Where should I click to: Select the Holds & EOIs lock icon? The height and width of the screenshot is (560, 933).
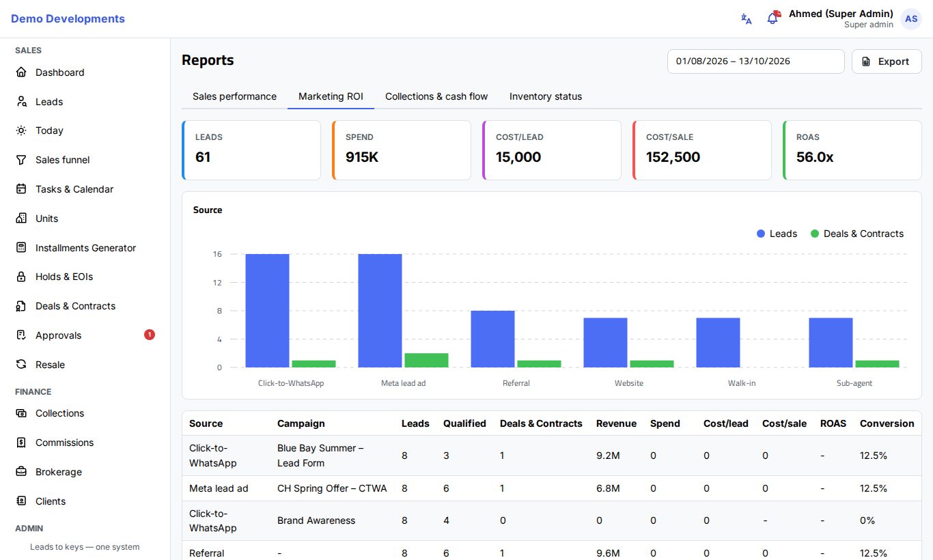(21, 277)
